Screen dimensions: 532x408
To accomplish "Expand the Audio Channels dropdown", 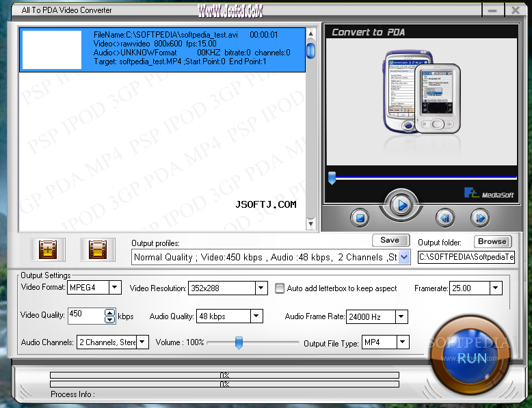I will [x=142, y=342].
